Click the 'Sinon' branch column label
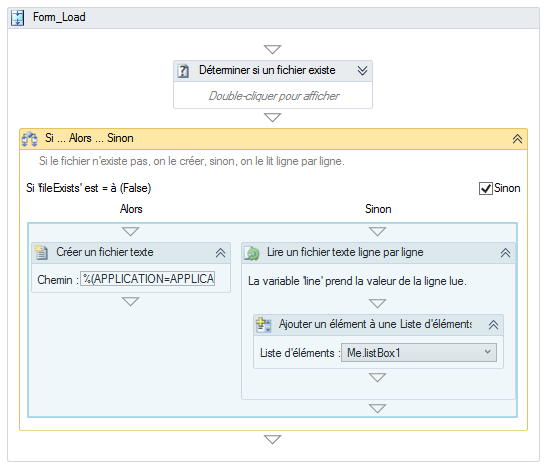The width and height of the screenshot is (550, 468). [378, 209]
